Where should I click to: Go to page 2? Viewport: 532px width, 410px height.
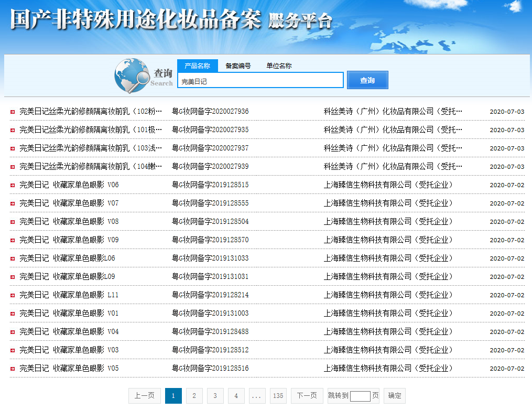[194, 396]
